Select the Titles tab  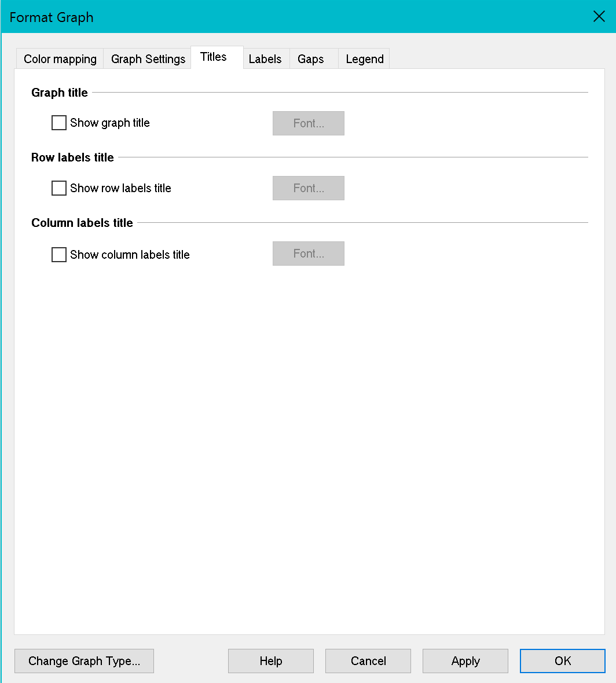(x=214, y=56)
